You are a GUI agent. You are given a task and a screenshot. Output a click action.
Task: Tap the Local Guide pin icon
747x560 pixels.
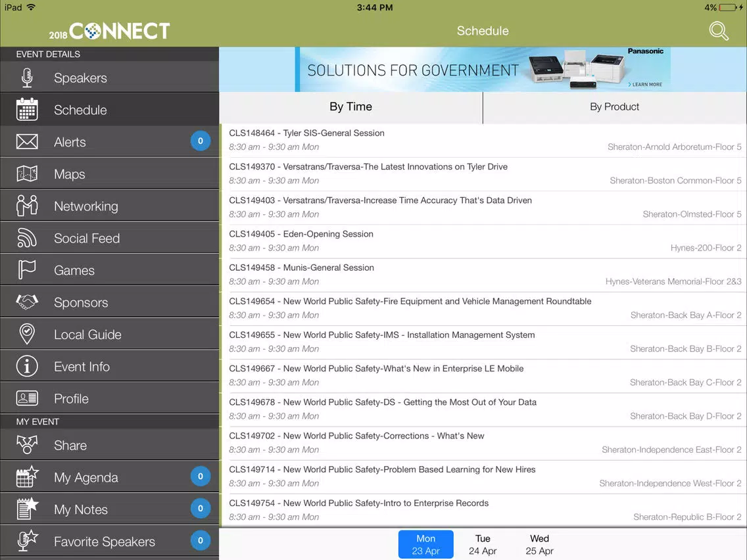point(27,335)
